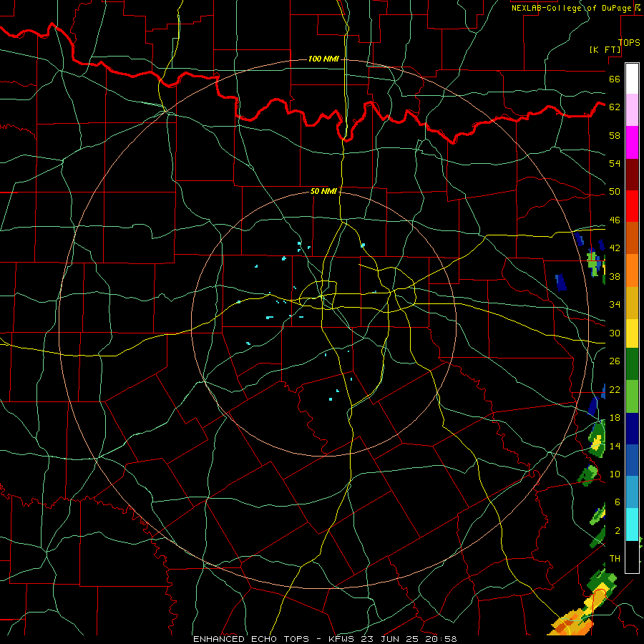
Task: Click the 46 value on the legend
Action: click(615, 220)
